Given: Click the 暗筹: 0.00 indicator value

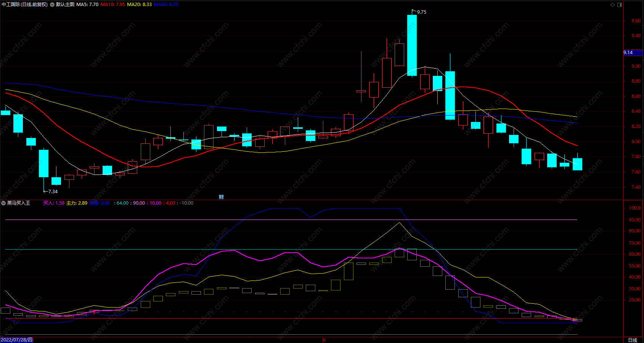Looking at the screenshot, I should [100, 203].
